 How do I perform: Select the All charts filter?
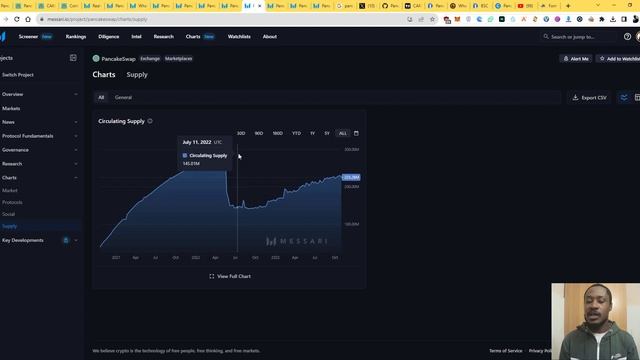coord(101,98)
